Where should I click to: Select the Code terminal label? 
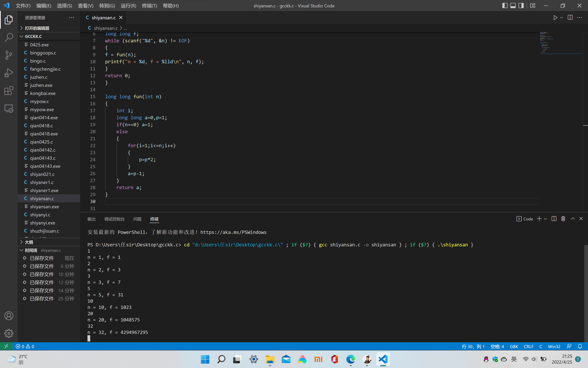pos(525,219)
